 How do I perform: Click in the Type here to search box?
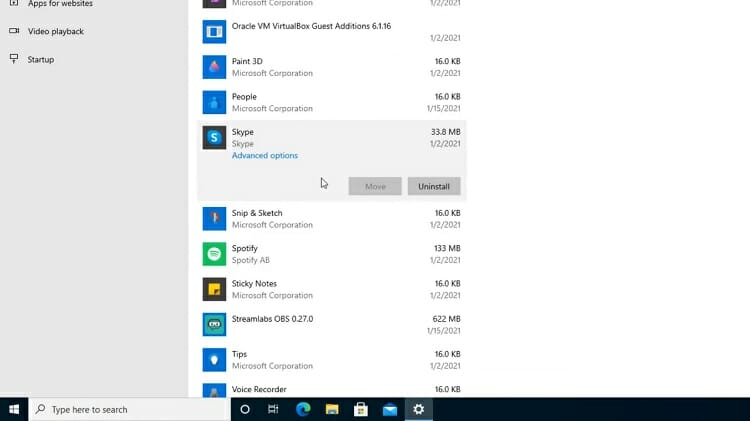[129, 410]
